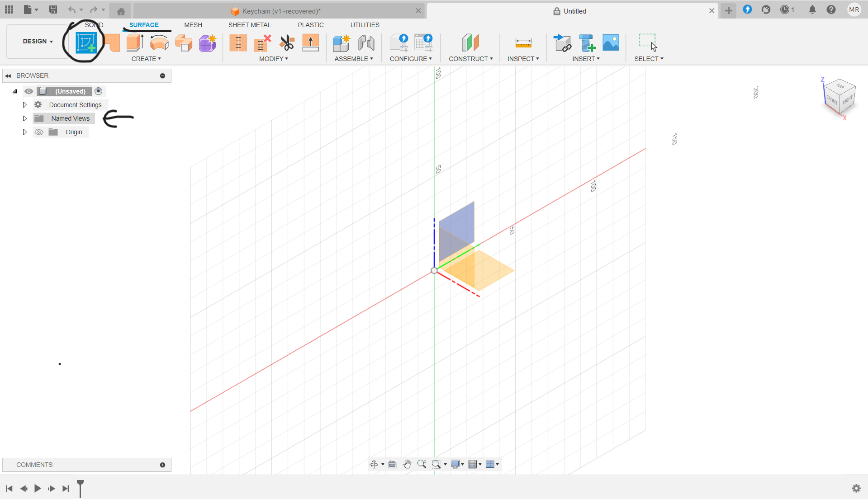Click the Create Sketch tool icon
The image size is (868, 499).
[x=86, y=43]
